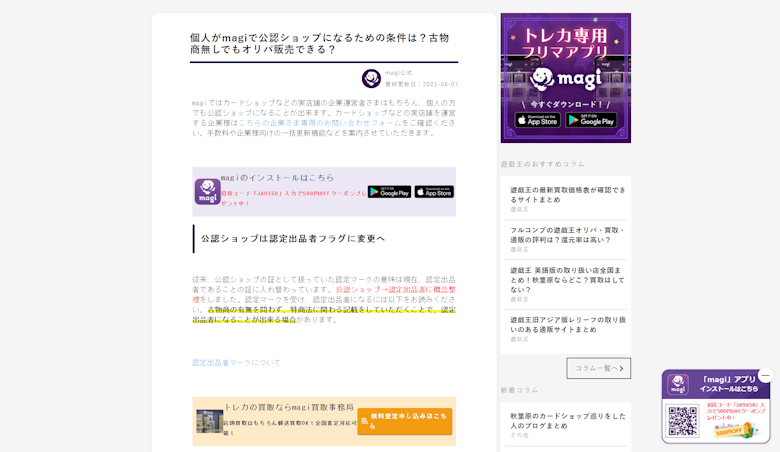Click the magi公式 author avatar icon

371,78
